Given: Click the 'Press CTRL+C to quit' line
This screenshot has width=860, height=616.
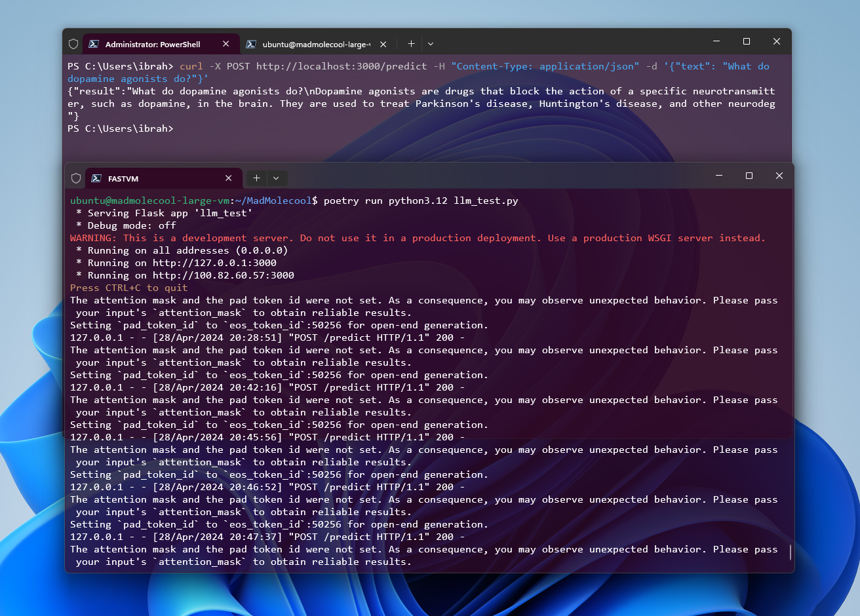Looking at the screenshot, I should 129,288.
